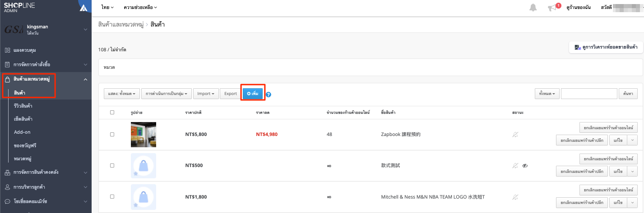Click the muted bell icon for 款式測試 row
The height and width of the screenshot is (213, 644).
coord(515,166)
